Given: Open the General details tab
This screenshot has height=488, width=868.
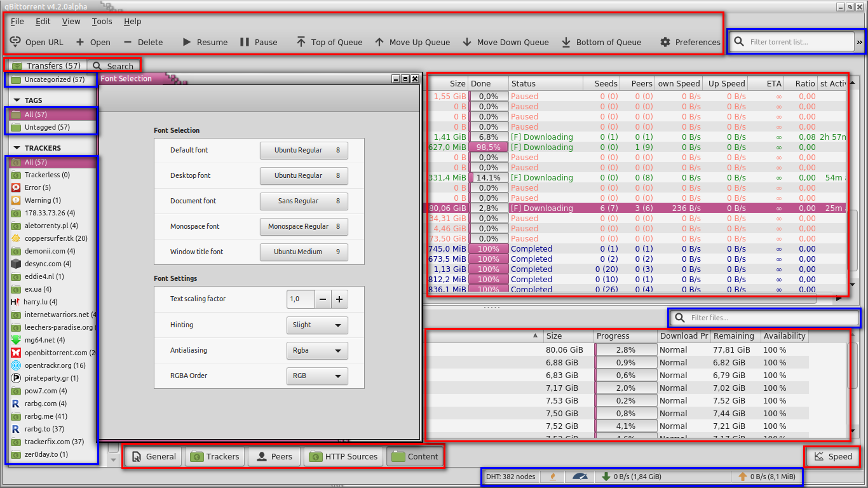Looking at the screenshot, I should [x=153, y=456].
